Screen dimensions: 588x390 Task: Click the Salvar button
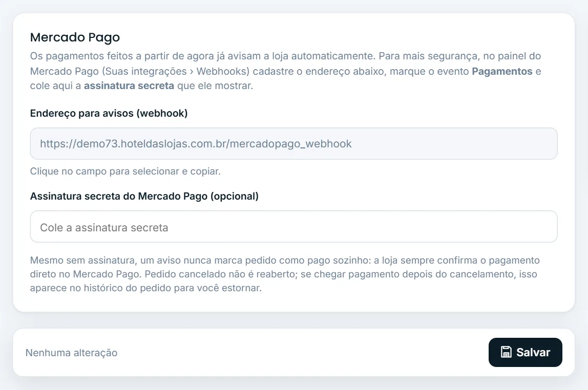coord(525,352)
